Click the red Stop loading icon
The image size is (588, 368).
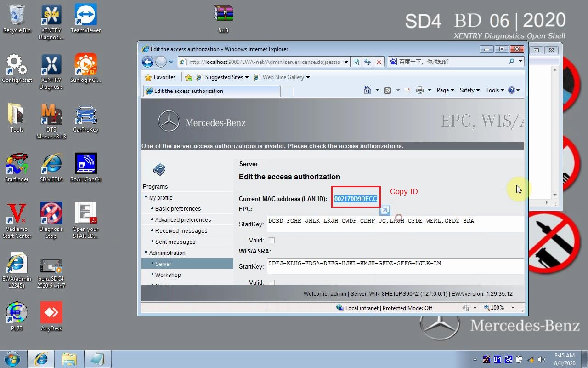(379, 62)
